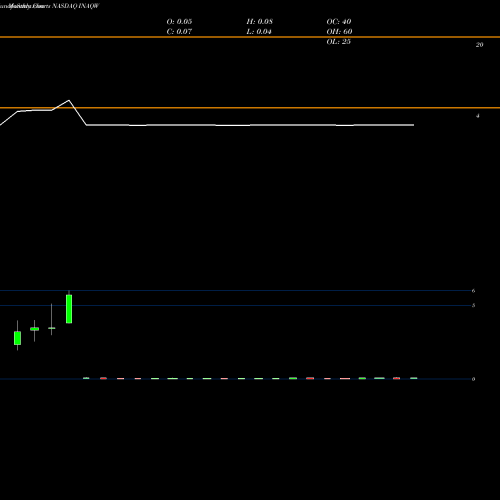Click the axis label 0 on the right

473,379
